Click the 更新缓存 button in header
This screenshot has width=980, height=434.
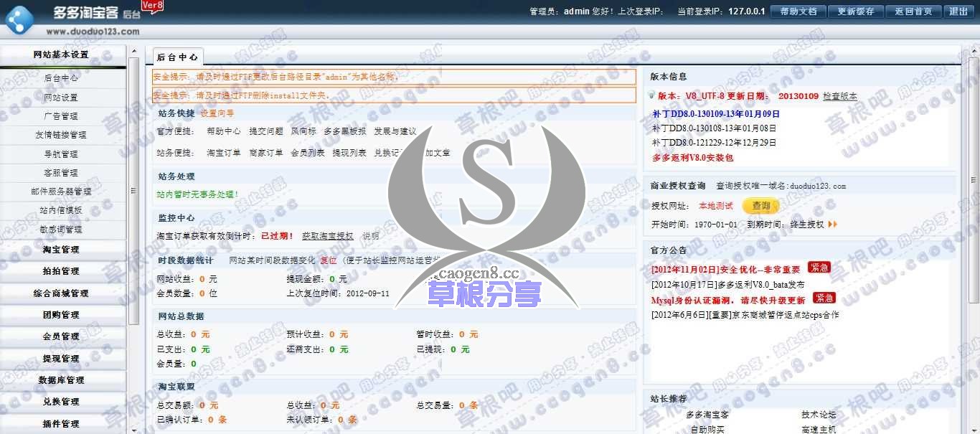coord(854,11)
